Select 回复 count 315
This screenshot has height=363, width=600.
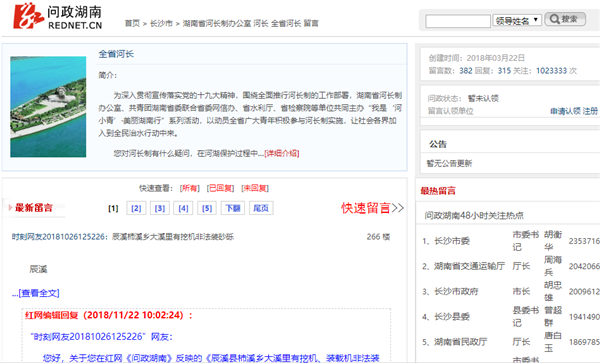click(504, 71)
